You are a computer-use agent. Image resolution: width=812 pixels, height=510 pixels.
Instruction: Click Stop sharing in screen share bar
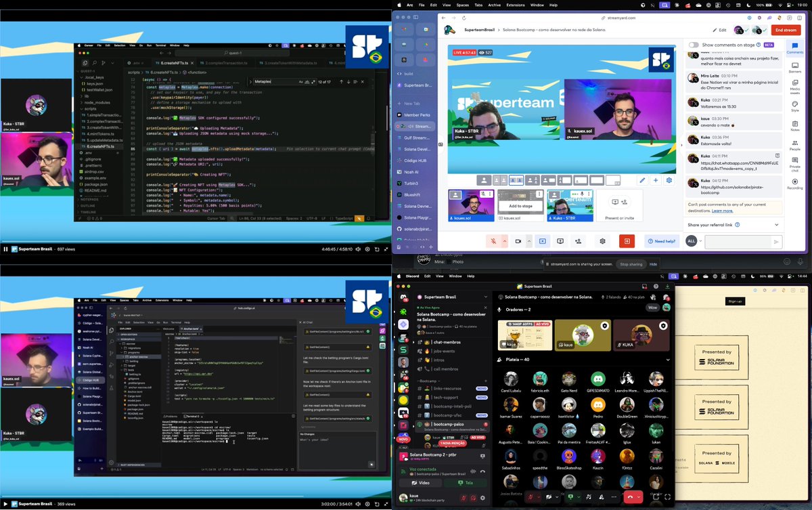click(x=631, y=264)
